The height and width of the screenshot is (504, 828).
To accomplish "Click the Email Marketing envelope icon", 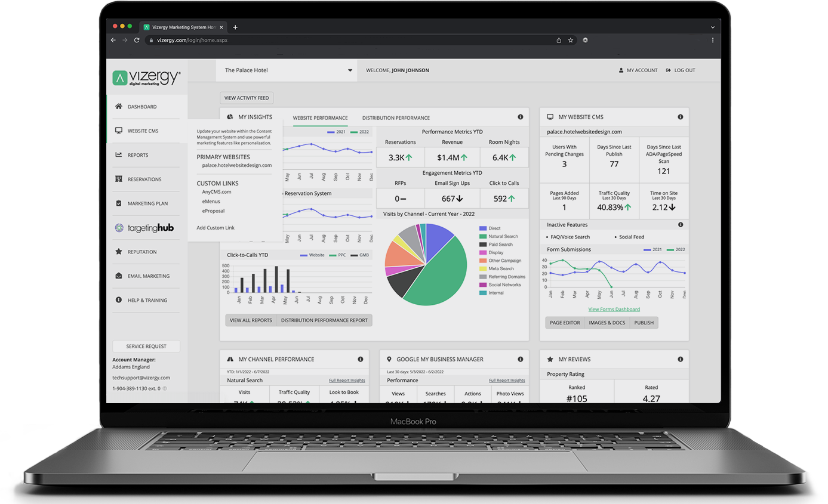I will coord(119,276).
